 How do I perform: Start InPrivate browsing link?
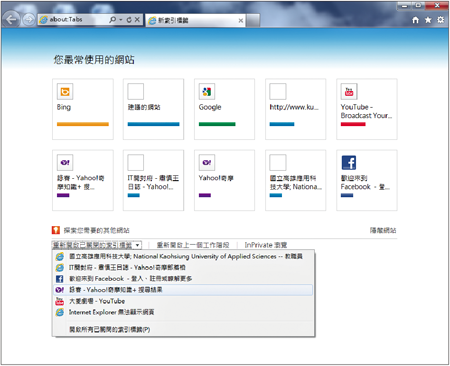266,245
